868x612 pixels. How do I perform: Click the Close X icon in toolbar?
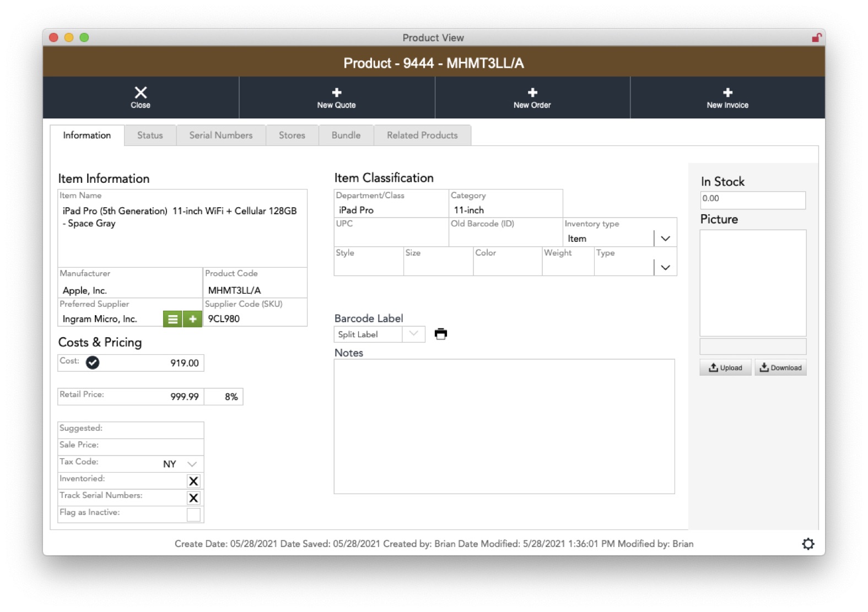point(141,93)
